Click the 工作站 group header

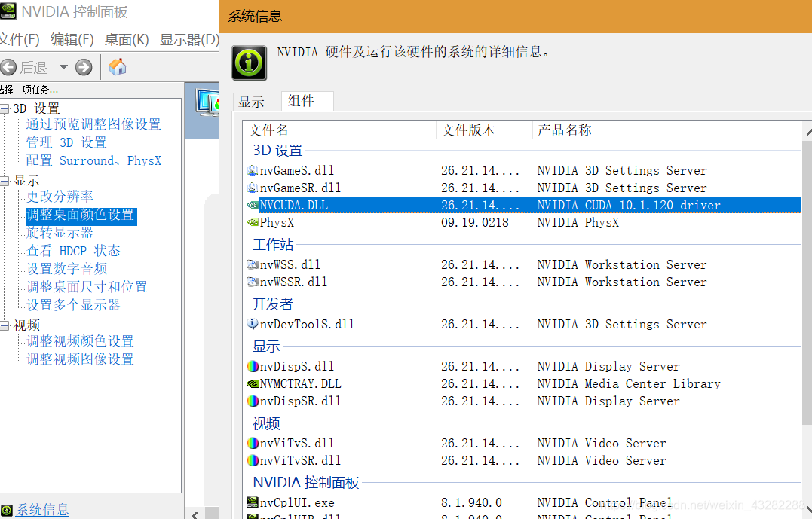273,245
